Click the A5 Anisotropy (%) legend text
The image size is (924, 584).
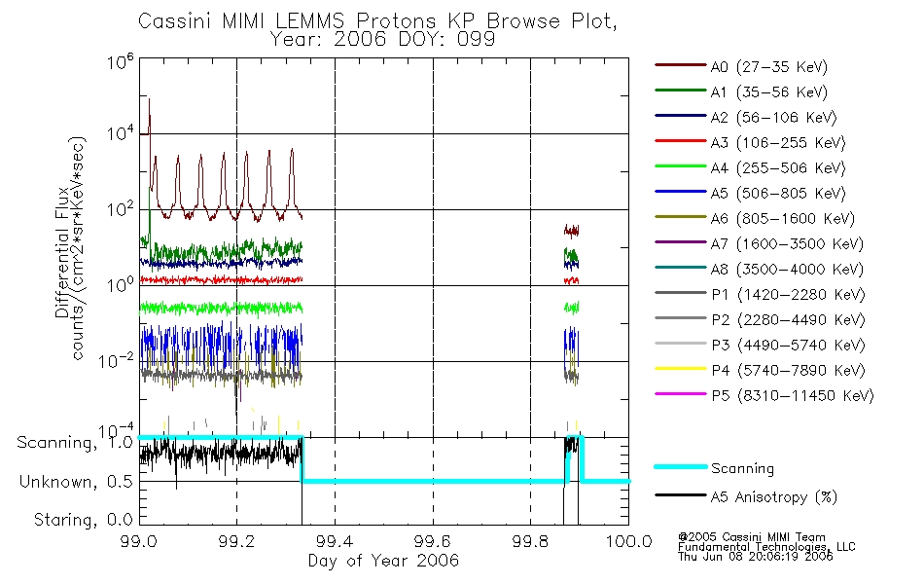774,497
